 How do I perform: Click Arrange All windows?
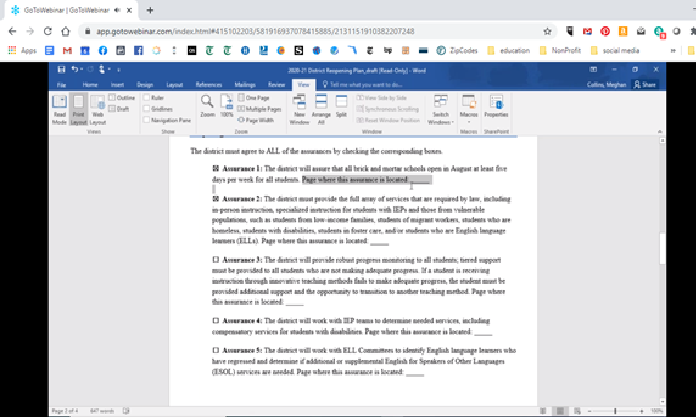coord(321,110)
